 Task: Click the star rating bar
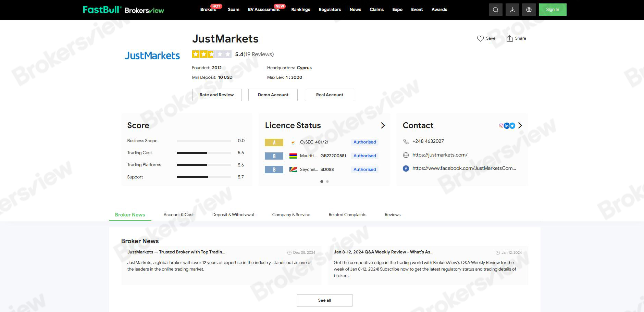[x=212, y=54]
